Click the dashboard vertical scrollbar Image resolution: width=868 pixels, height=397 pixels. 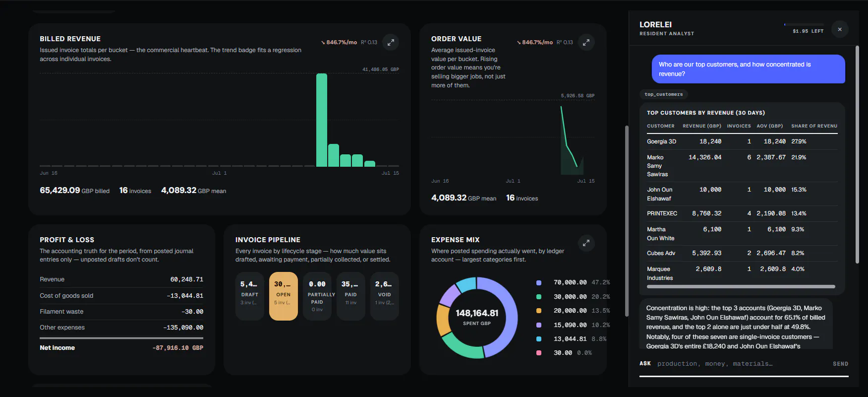coord(627,221)
